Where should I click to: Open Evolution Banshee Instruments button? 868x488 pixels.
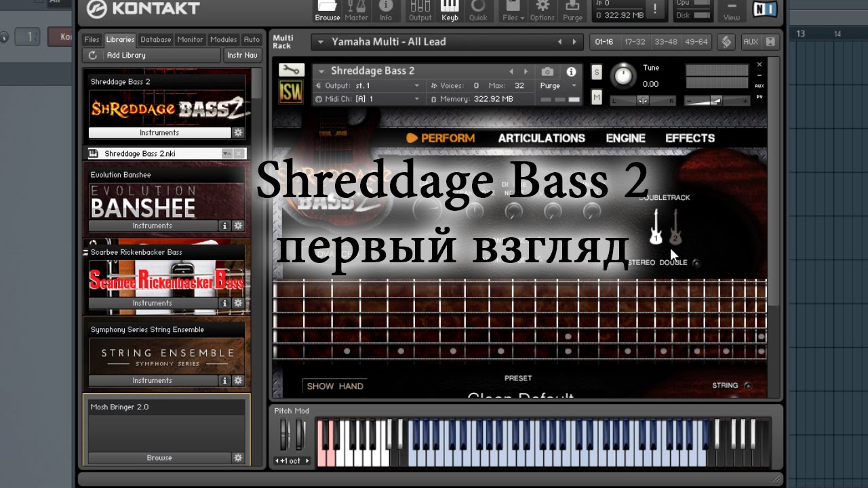[153, 226]
